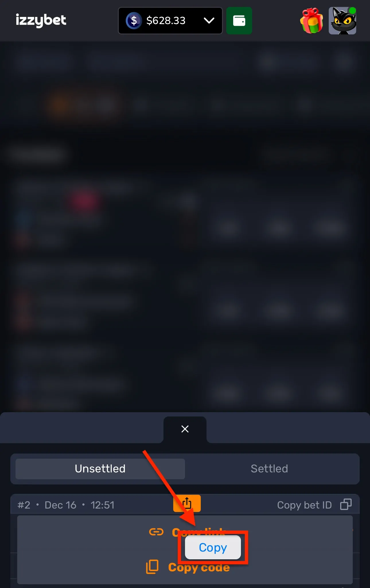
Task: Tap the green online status dot
Action: click(353, 11)
